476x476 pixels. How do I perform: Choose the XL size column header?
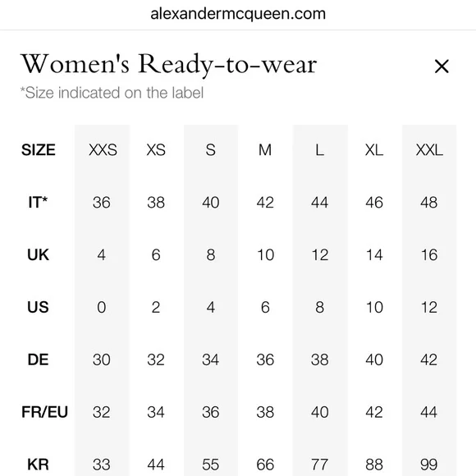tap(374, 150)
